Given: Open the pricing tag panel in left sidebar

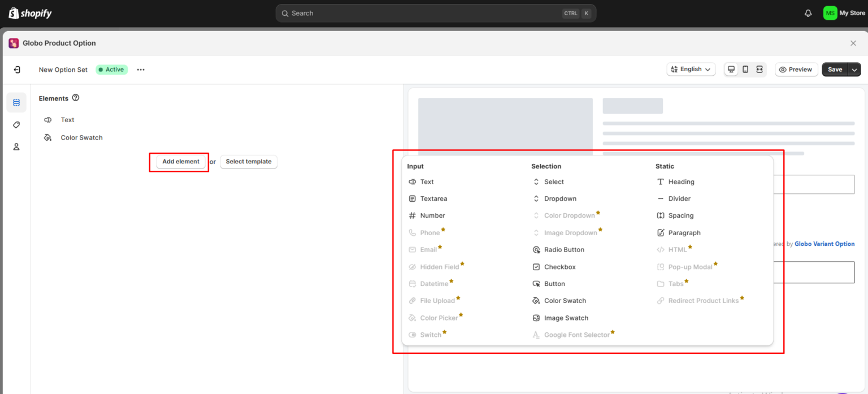Looking at the screenshot, I should pyautogui.click(x=16, y=124).
